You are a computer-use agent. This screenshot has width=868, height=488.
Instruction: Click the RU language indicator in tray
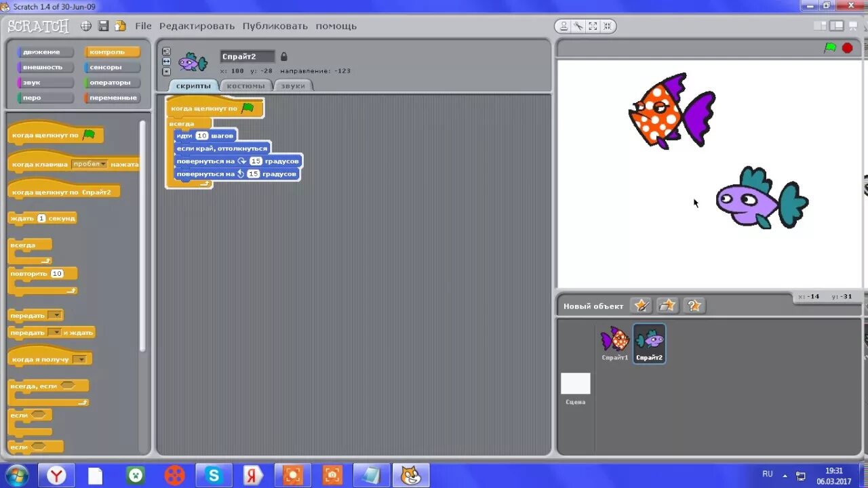pyautogui.click(x=768, y=474)
